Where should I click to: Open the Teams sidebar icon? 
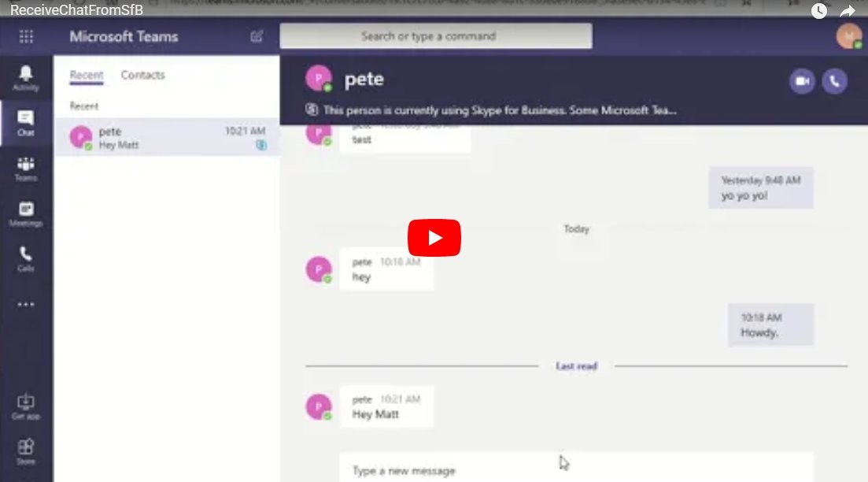[26, 168]
